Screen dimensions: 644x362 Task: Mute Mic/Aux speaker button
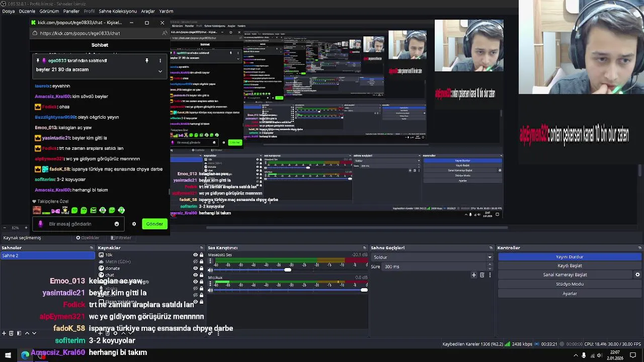point(210,290)
